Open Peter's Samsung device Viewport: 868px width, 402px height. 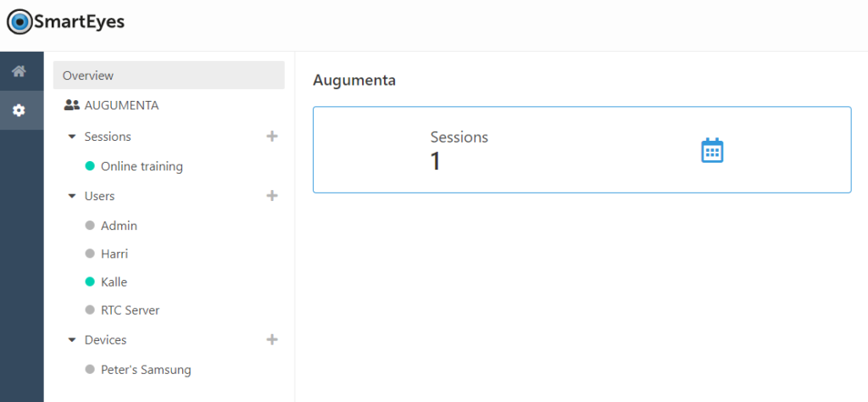click(x=146, y=370)
